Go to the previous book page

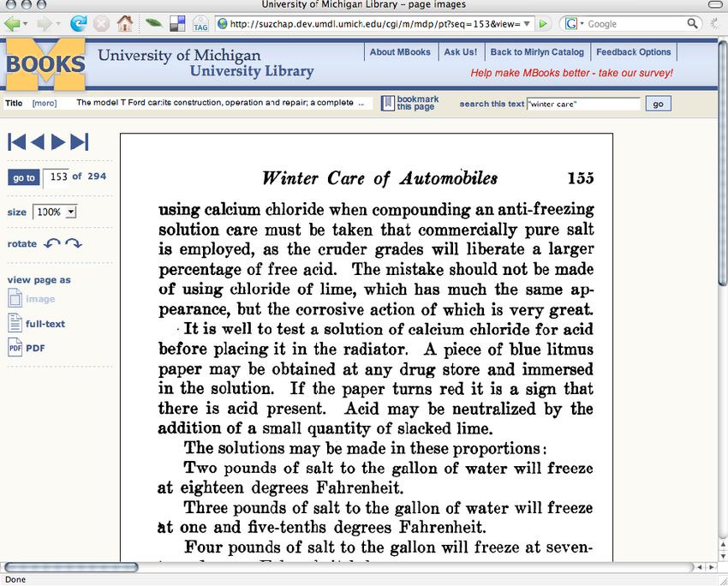tap(38, 142)
